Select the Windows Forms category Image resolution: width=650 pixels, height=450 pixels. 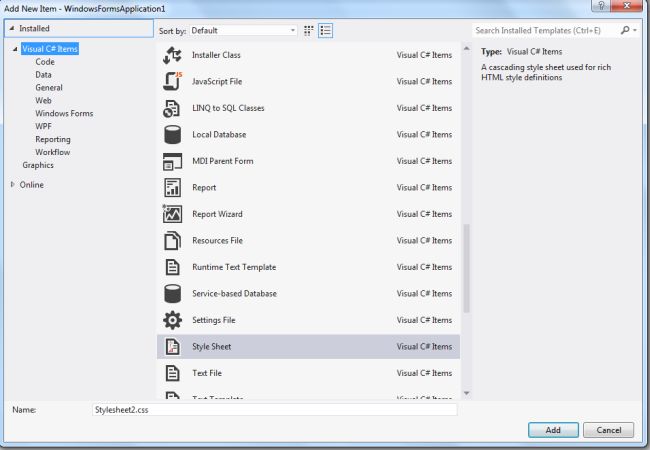tap(64, 113)
